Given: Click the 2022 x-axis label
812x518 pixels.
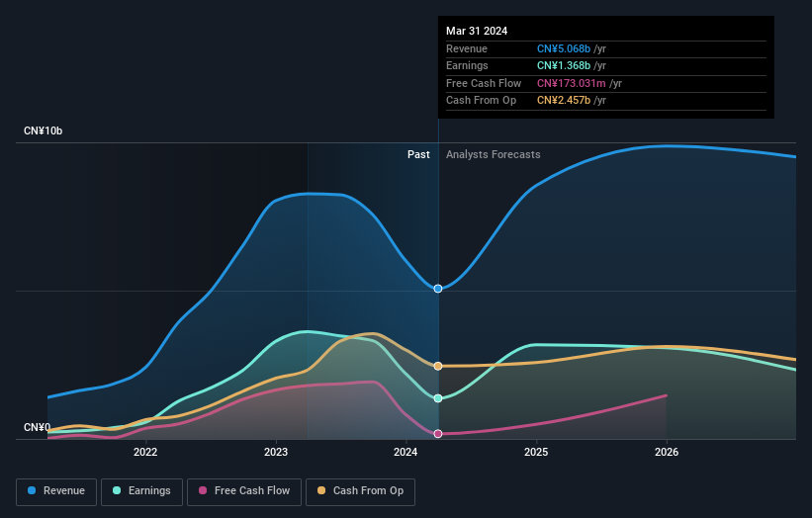Looking at the screenshot, I should pos(145,453).
